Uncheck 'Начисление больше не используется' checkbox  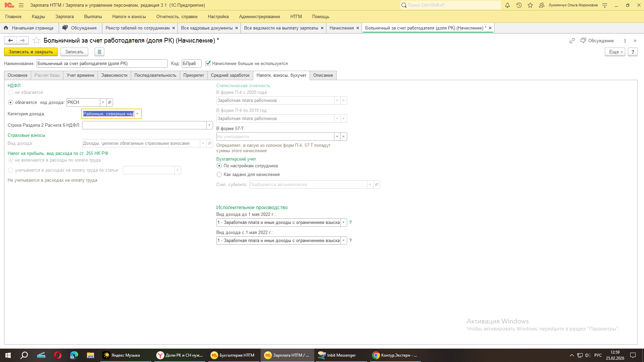coord(208,63)
